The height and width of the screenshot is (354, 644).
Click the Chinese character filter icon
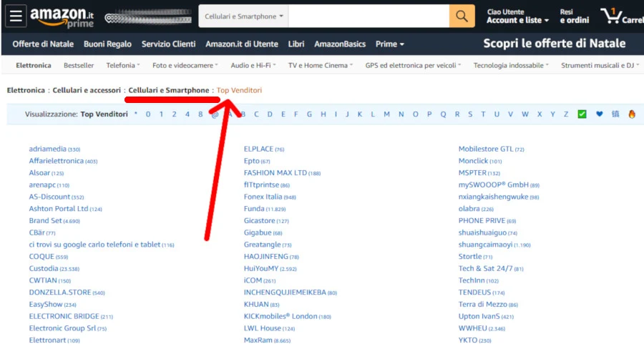pos(615,114)
